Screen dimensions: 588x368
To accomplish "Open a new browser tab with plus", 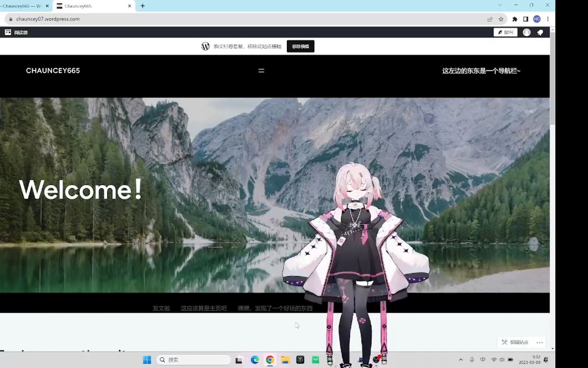I will pos(143,6).
